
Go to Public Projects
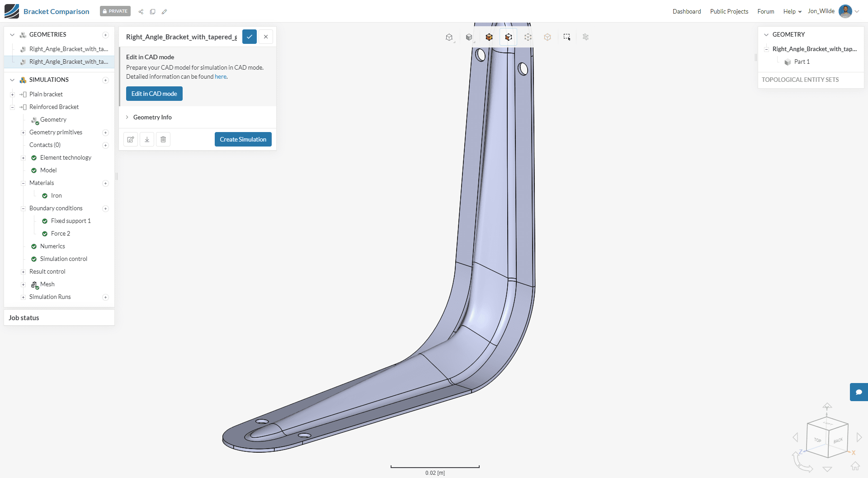pyautogui.click(x=729, y=11)
